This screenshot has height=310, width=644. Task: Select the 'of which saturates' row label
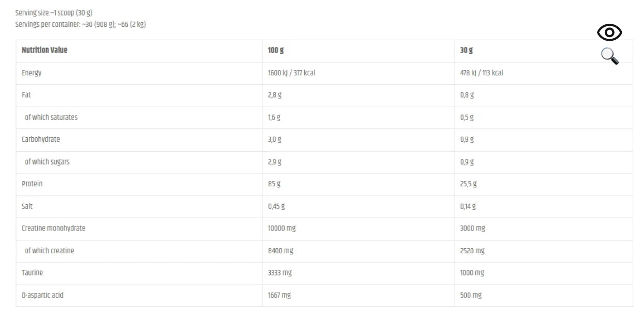pyautogui.click(x=51, y=118)
